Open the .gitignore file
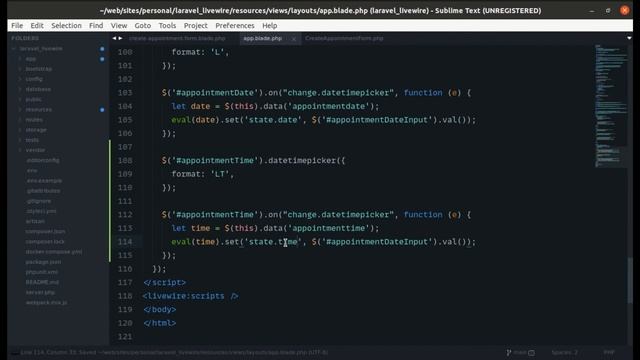This screenshot has width=640, height=360. (38, 201)
